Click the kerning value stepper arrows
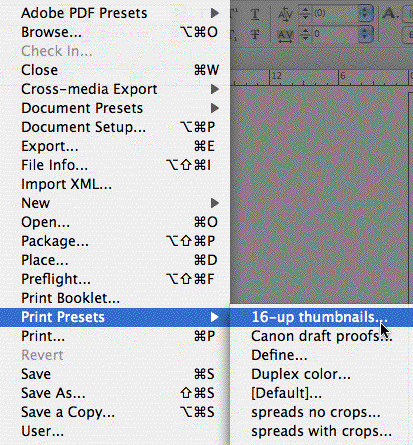Image resolution: width=413 pixels, height=445 pixels. [305, 14]
